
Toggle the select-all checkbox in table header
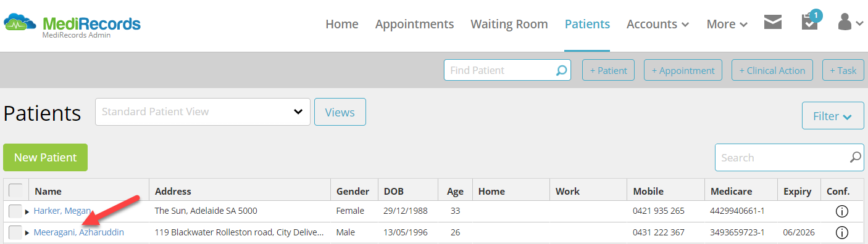coord(15,190)
